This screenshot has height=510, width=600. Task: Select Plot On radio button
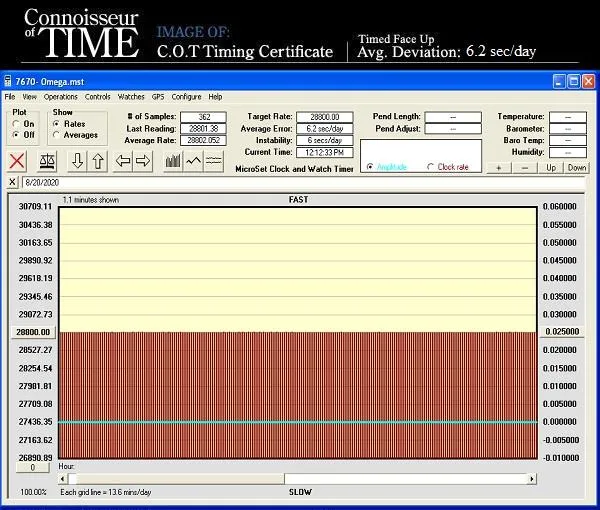[x=16, y=124]
